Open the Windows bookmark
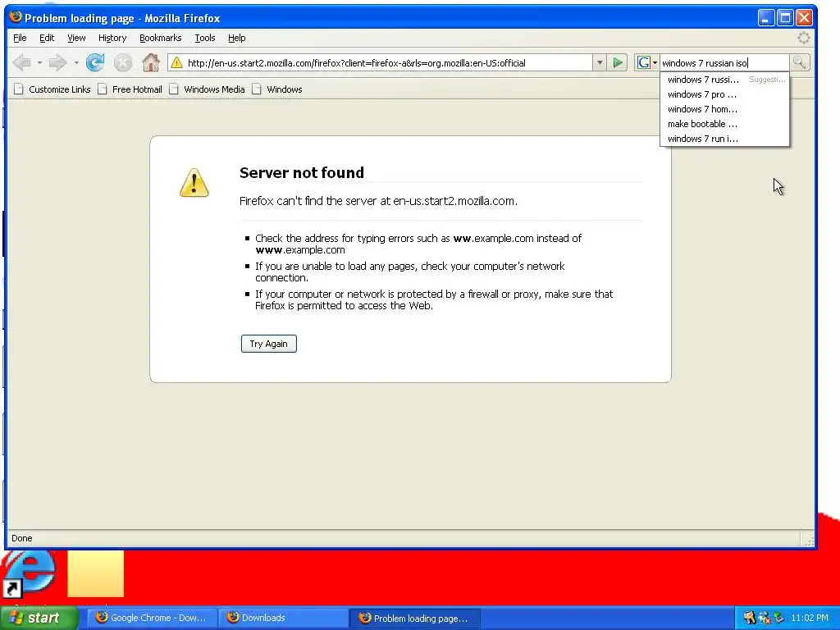Viewport: 840px width, 630px height. (277, 89)
